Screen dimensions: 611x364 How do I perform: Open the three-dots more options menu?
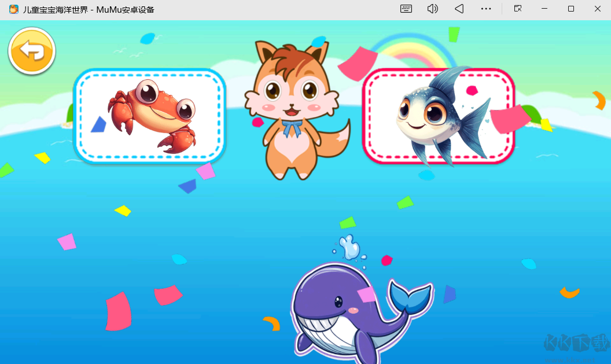(x=486, y=9)
